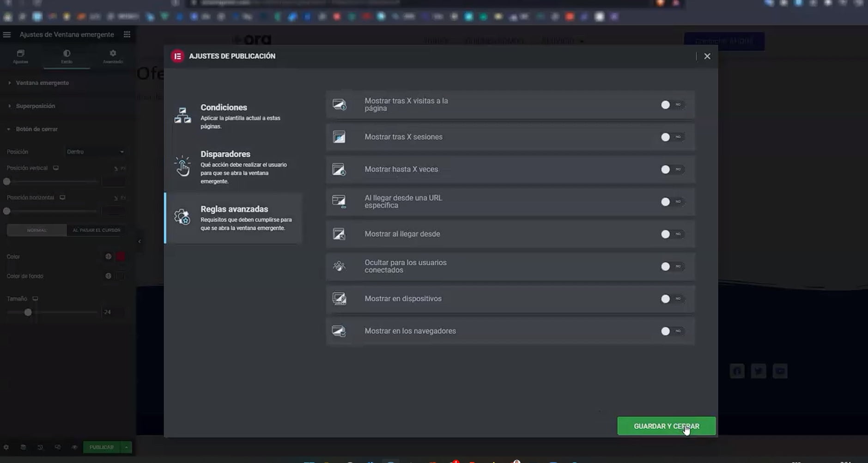Click the 'Mostrar en los navegadores' rule icon

(340, 331)
